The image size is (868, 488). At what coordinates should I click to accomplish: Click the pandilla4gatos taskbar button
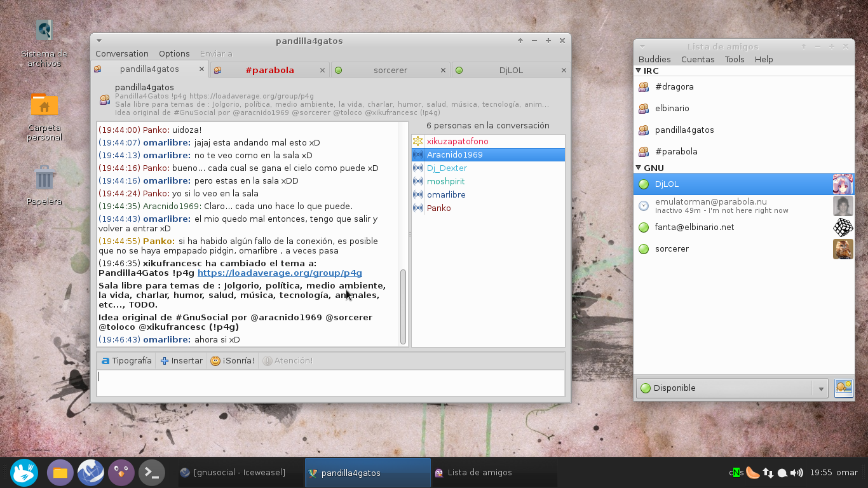coord(368,473)
